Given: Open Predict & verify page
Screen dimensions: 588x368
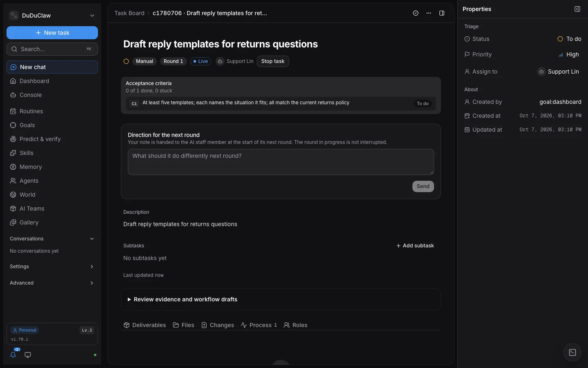Looking at the screenshot, I should [x=52, y=139].
